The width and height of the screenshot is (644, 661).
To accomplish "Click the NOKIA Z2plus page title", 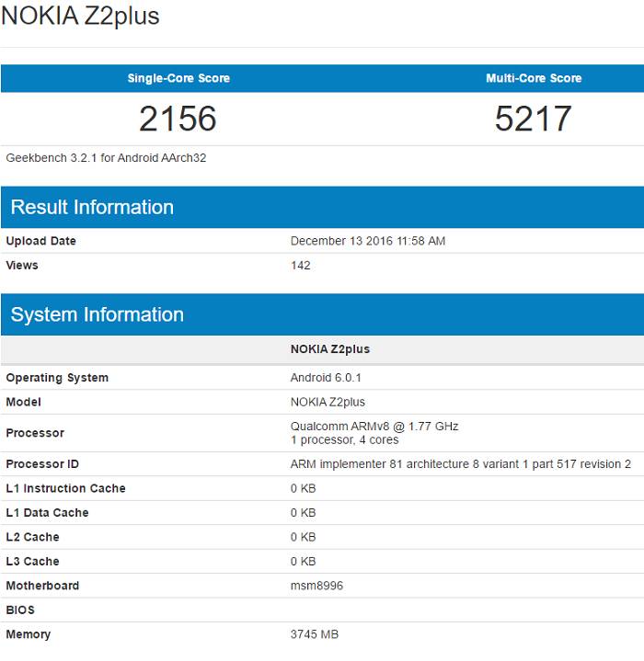I will pyautogui.click(x=80, y=17).
